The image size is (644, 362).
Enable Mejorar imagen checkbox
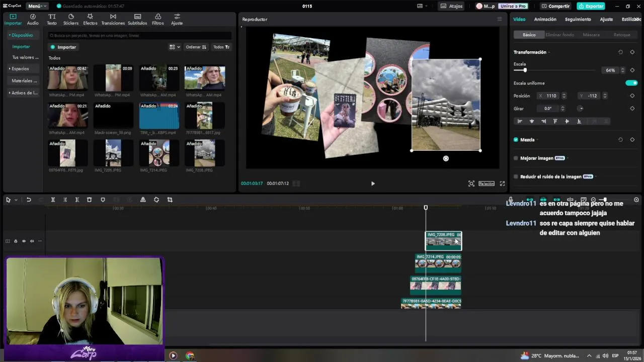pos(516,158)
